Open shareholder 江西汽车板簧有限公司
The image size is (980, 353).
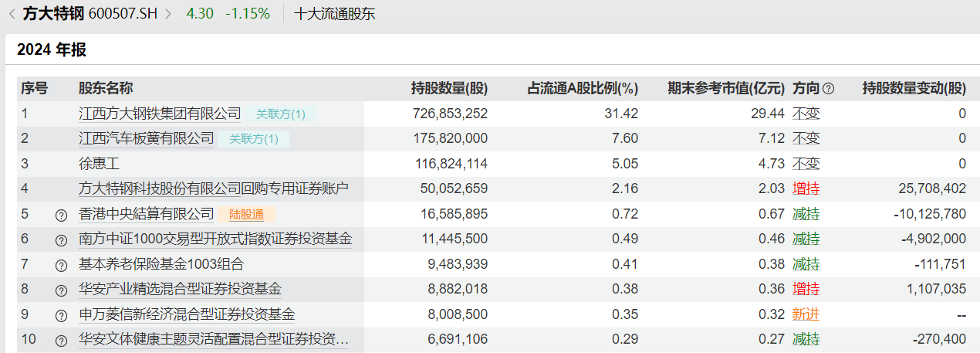147,138
